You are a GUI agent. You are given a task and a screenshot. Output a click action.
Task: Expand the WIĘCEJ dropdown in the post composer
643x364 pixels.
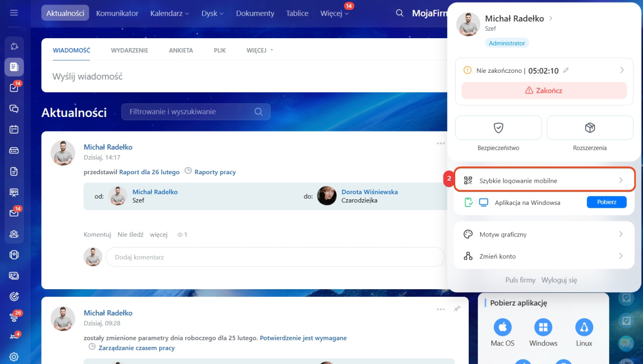[260, 50]
